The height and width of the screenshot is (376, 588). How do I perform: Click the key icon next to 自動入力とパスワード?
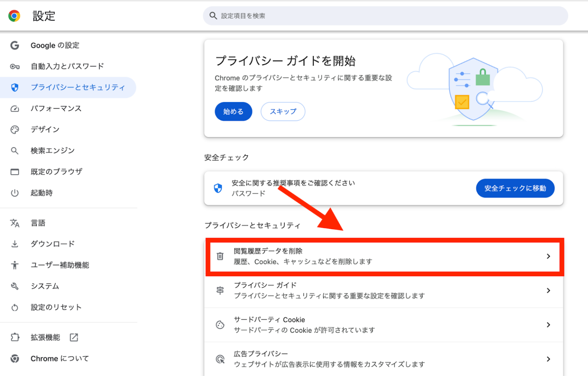[14, 66]
